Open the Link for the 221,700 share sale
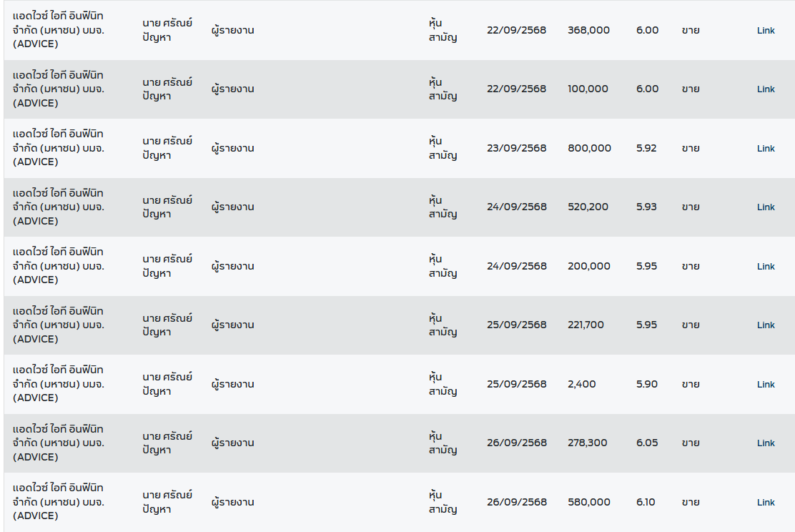Screen dimensions: 795x532 (x=766, y=325)
